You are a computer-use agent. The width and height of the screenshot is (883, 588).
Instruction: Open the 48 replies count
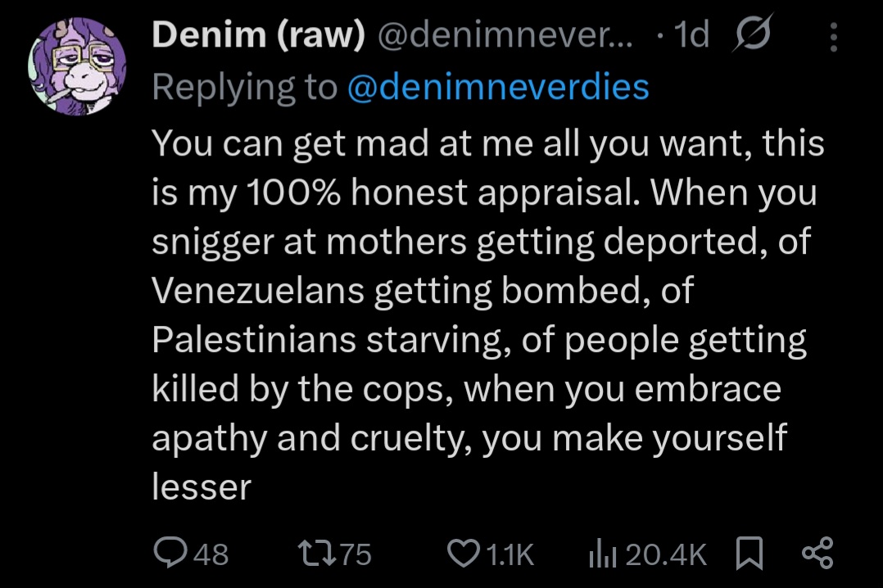pyautogui.click(x=211, y=554)
